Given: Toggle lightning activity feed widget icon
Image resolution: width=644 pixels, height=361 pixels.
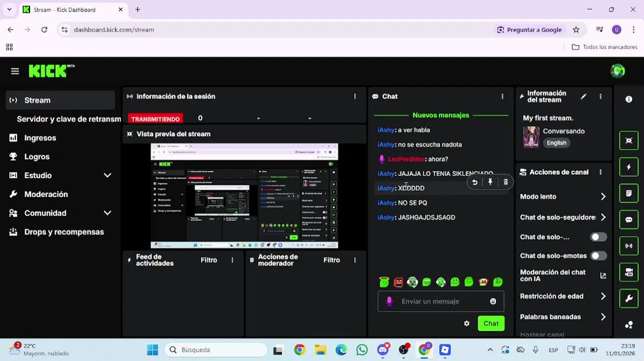Looking at the screenshot, I should pyautogui.click(x=628, y=167).
